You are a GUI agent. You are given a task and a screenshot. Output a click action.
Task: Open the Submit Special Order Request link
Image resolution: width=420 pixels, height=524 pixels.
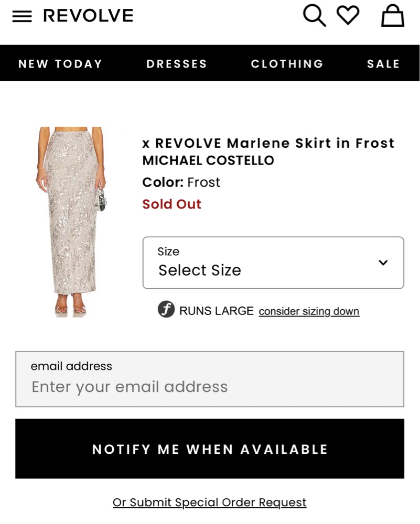point(210,503)
